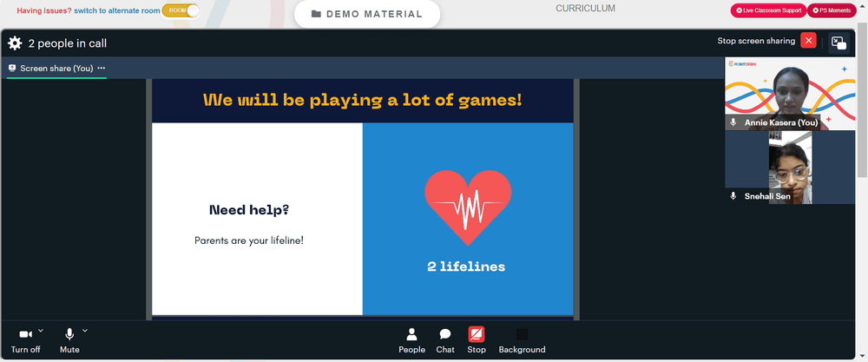The width and height of the screenshot is (868, 362).
Task: Open the DEMO MATERIAL button
Action: click(x=367, y=14)
